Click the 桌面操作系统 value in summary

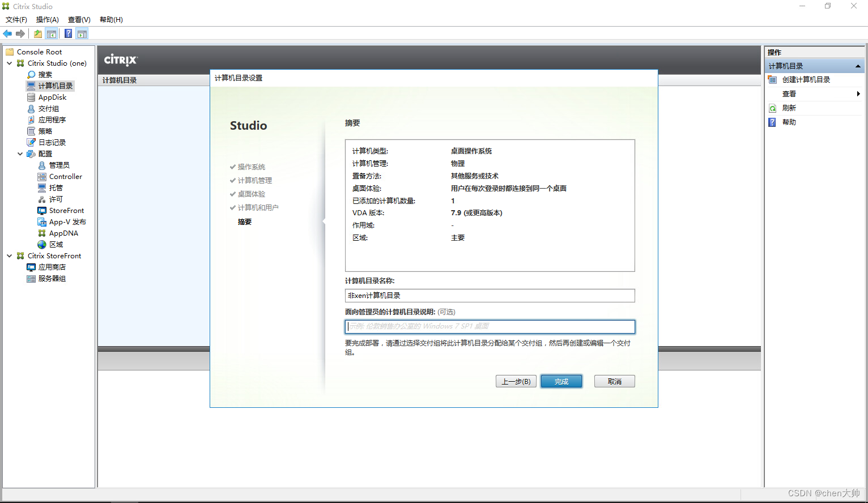tap(471, 151)
